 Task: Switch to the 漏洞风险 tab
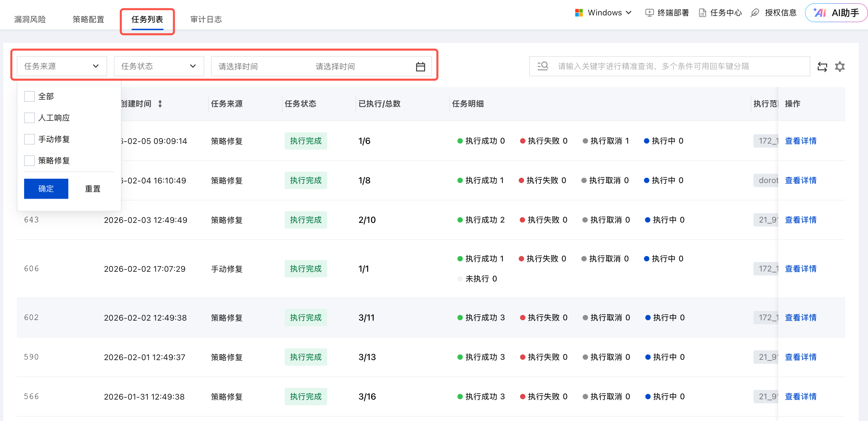tap(30, 19)
